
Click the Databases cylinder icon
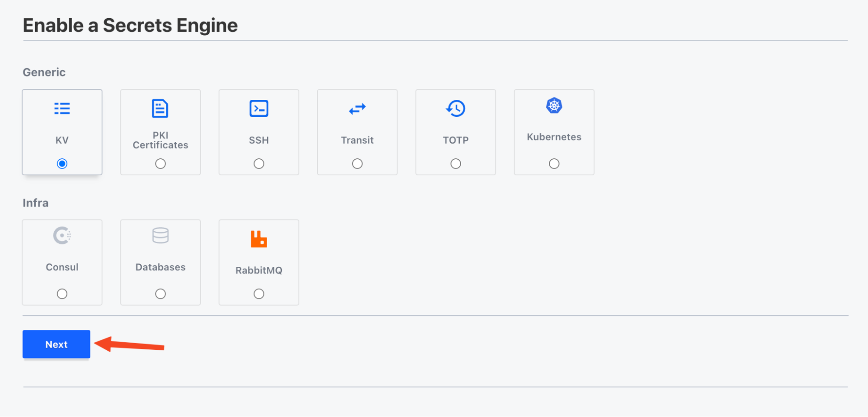(160, 236)
